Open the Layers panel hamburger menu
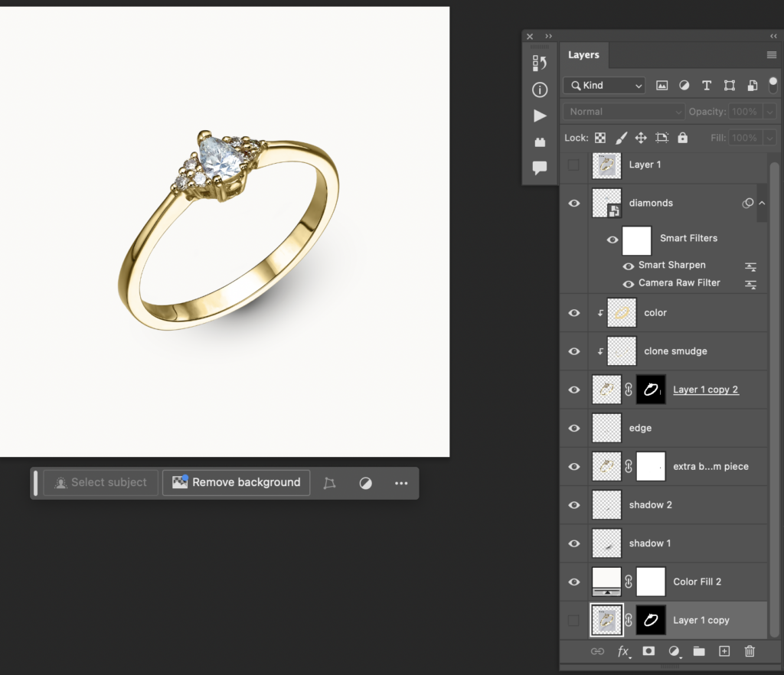The width and height of the screenshot is (784, 675). 772,55
